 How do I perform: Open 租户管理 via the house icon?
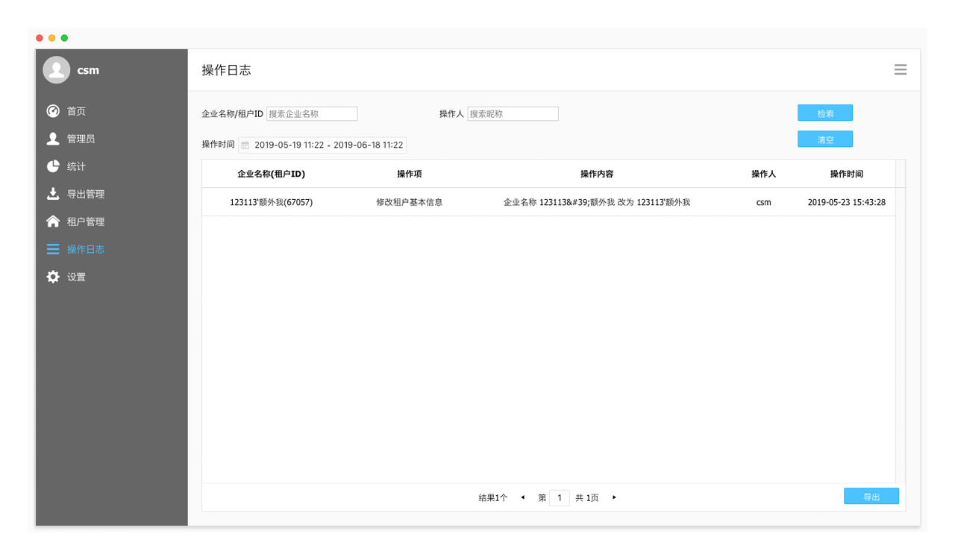click(x=53, y=221)
